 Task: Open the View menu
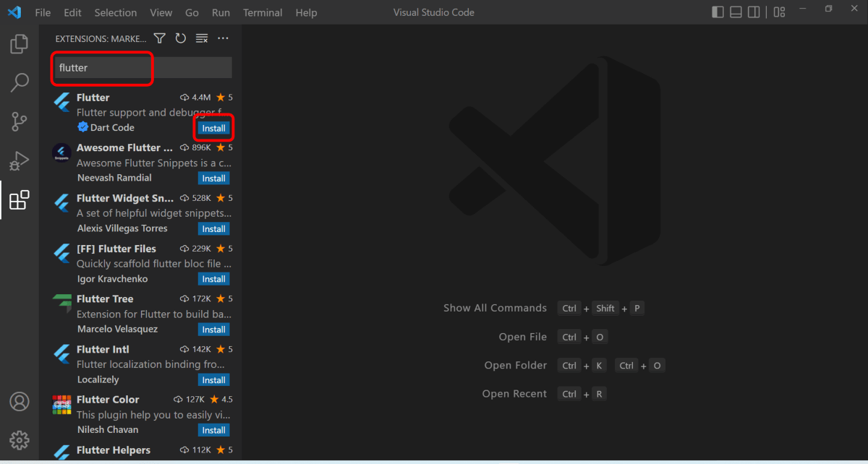point(161,12)
